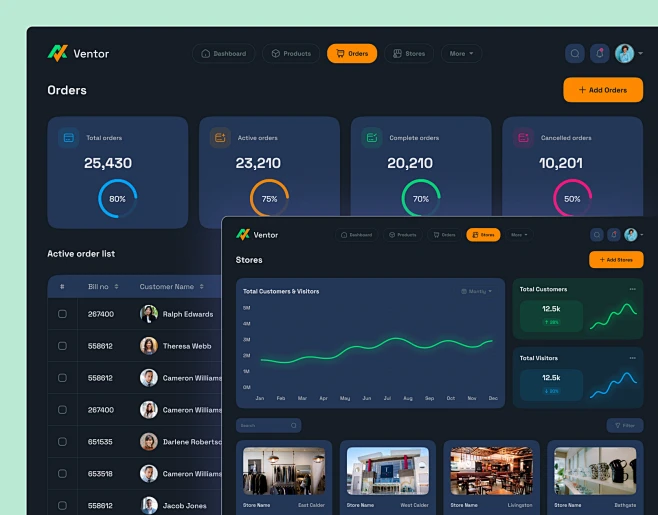Viewport: 658px width, 515px height.
Task: Open the East Calder store thumbnail
Action: tap(284, 471)
